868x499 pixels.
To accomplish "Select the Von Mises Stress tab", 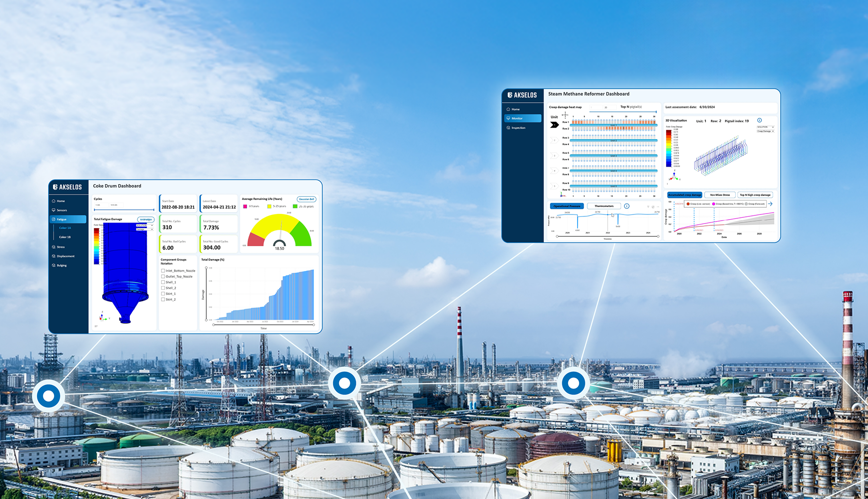I will [x=720, y=195].
